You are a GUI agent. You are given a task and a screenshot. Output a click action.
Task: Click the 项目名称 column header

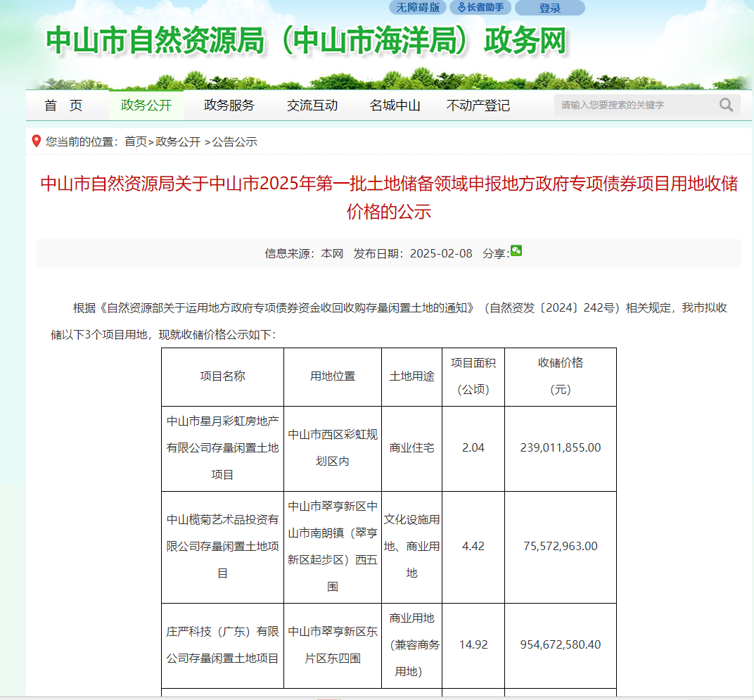223,376
